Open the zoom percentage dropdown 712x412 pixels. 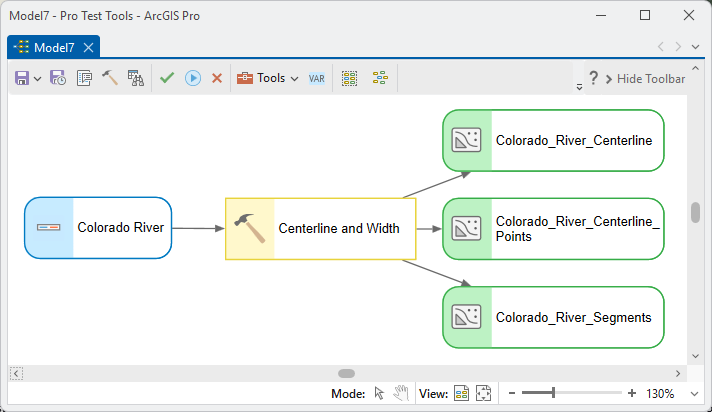pyautogui.click(x=695, y=394)
